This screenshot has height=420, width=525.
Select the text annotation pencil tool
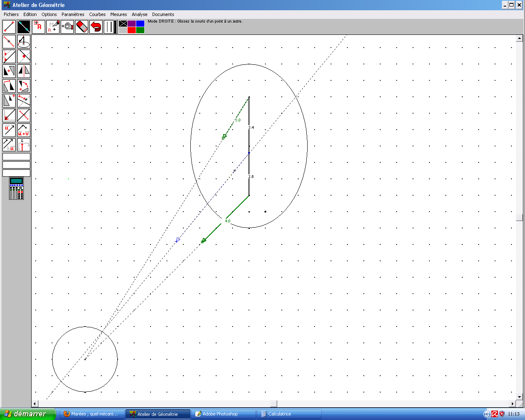tap(53, 27)
